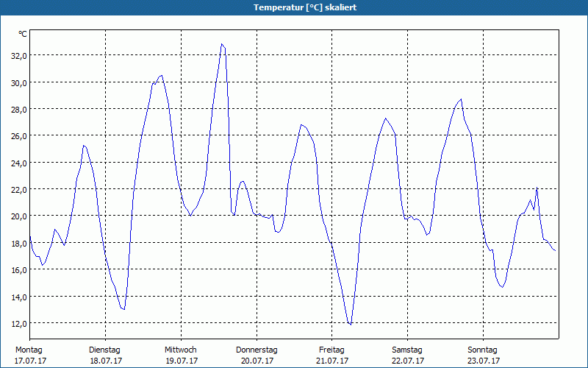The height and width of the screenshot is (368, 588).
Task: Click the 30,0 value on the y-axis
Action: [x=18, y=82]
